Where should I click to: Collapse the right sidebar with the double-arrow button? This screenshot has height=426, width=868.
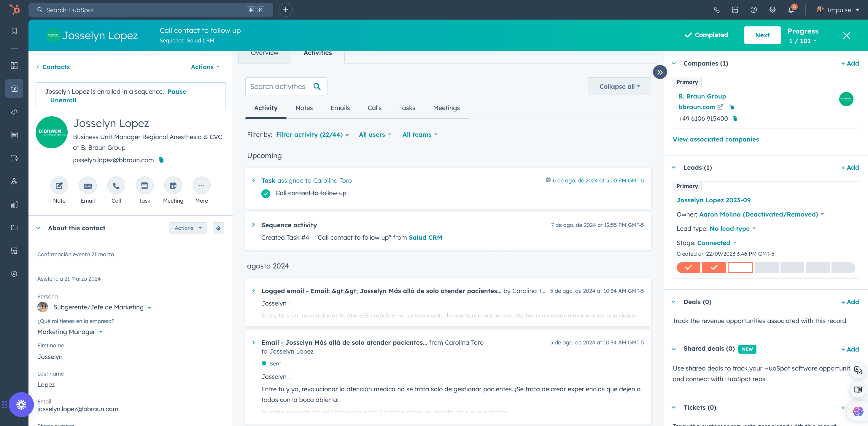[660, 72]
